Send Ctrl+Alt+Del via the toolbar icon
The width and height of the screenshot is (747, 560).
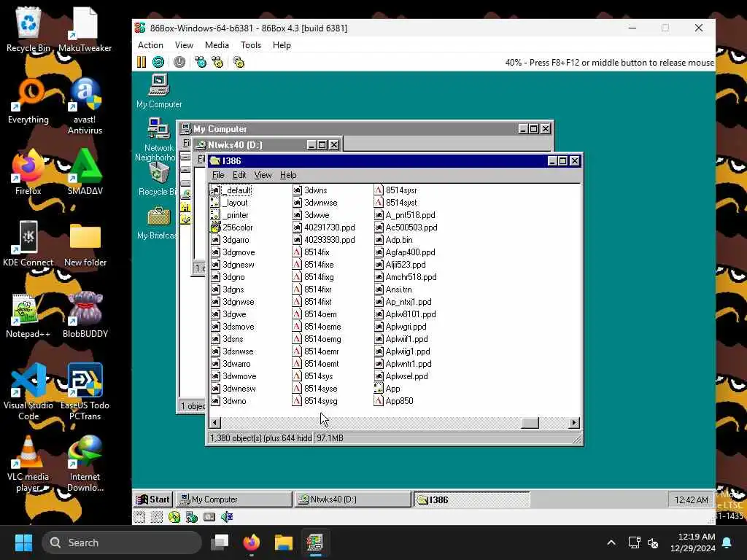pos(201,62)
